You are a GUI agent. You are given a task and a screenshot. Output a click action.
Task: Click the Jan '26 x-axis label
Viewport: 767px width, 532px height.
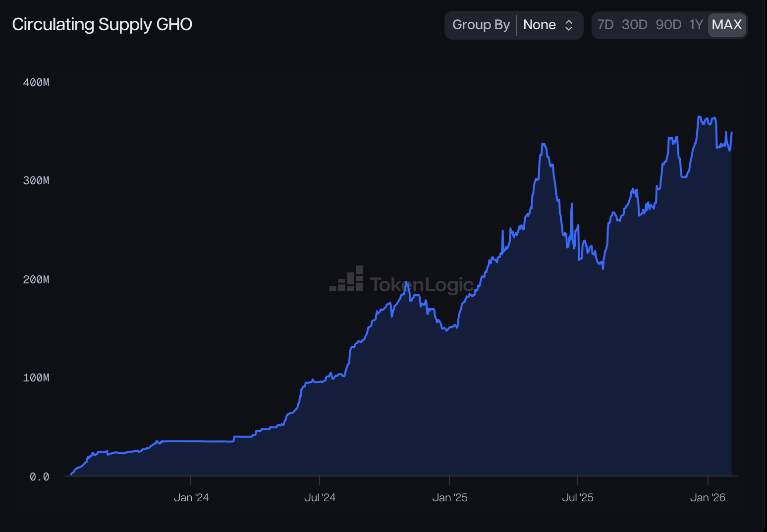708,497
